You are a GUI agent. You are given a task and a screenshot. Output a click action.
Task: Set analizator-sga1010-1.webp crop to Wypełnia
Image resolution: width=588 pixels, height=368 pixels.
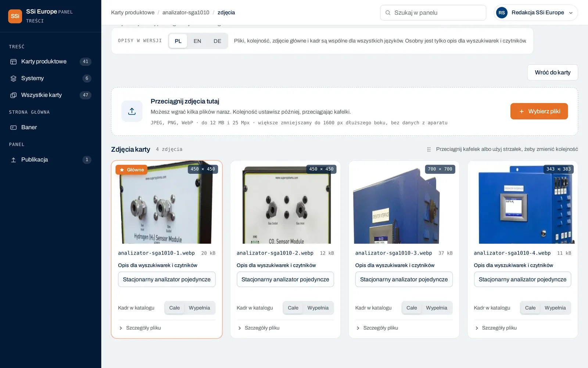point(199,308)
